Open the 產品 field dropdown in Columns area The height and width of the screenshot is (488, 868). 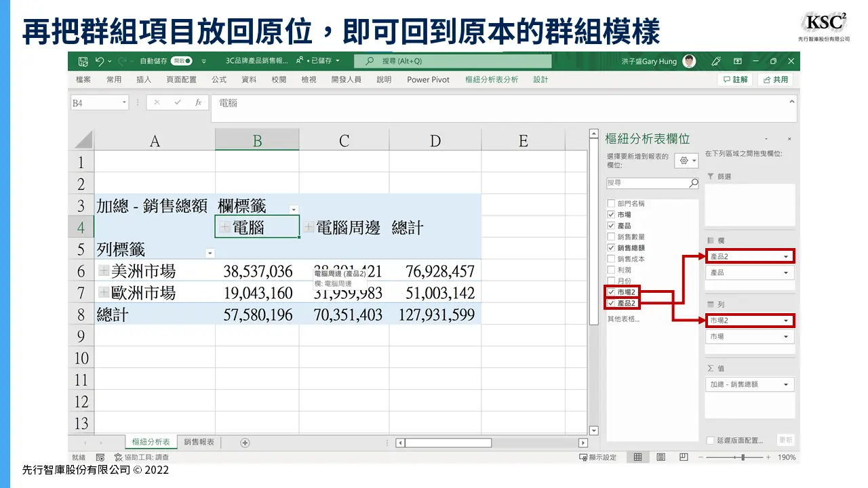coord(786,272)
